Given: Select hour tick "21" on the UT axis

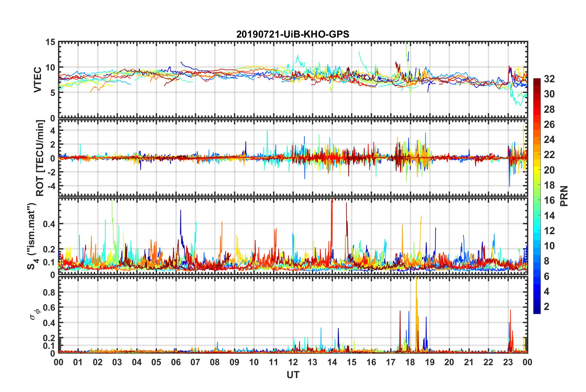Looking at the screenshot, I should [x=469, y=362].
